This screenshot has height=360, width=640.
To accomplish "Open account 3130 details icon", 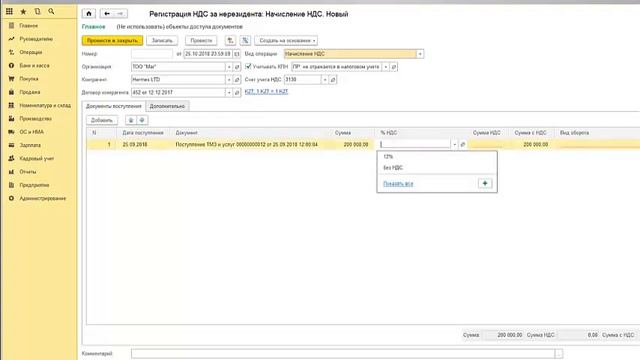I will pos(333,80).
